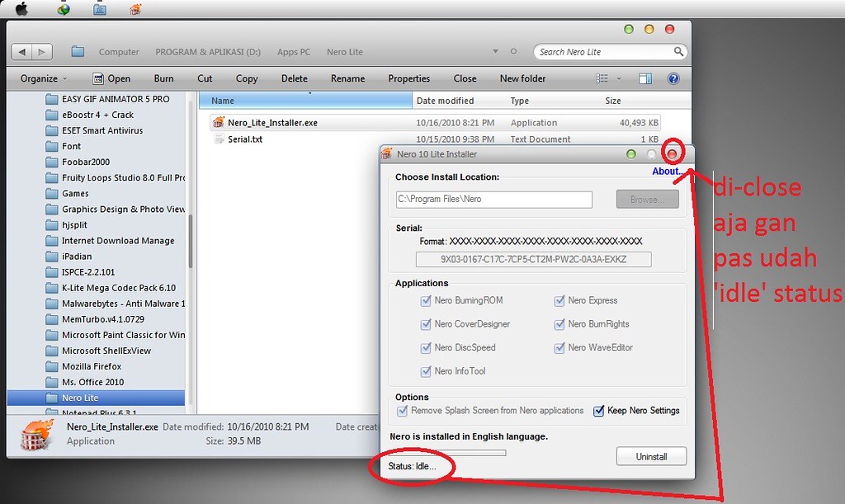Image resolution: width=845 pixels, height=504 pixels.
Task: Click Burn in the Explorer toolbar
Action: [x=164, y=78]
